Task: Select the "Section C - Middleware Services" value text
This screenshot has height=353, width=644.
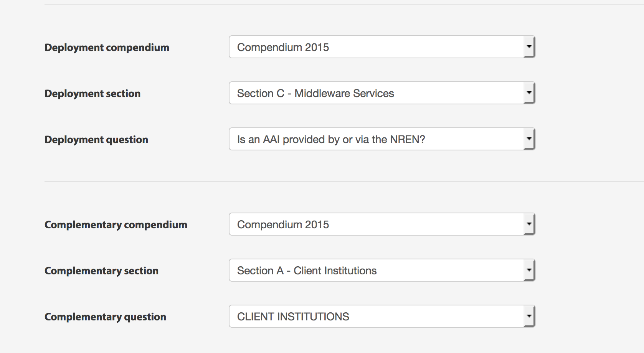Action: (315, 93)
